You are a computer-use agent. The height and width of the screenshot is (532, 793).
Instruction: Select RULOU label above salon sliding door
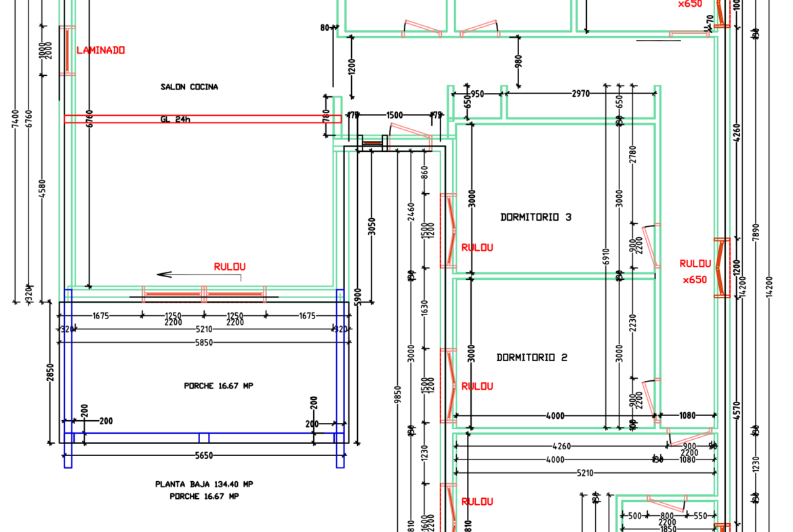coord(230,266)
